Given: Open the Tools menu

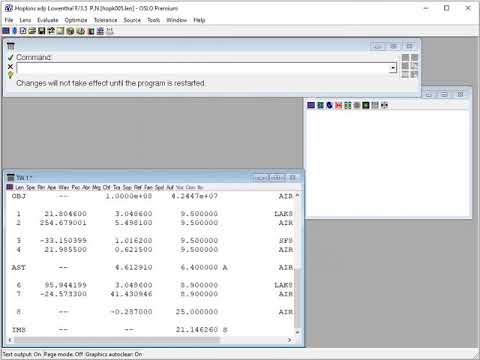Looking at the screenshot, I should coord(154,20).
